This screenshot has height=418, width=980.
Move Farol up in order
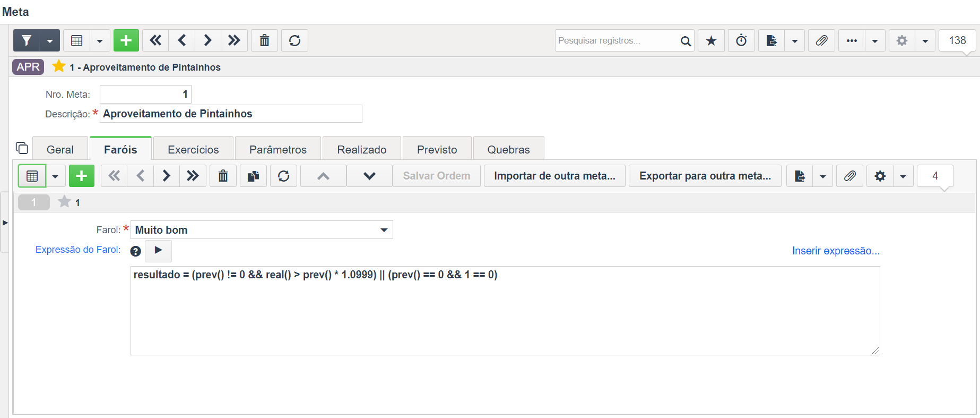pos(323,176)
